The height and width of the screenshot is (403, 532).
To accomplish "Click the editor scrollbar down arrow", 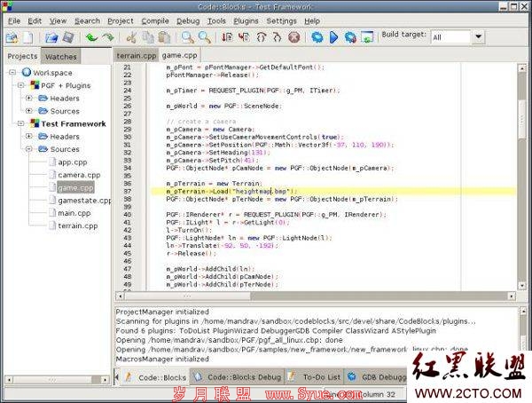I will (522, 286).
